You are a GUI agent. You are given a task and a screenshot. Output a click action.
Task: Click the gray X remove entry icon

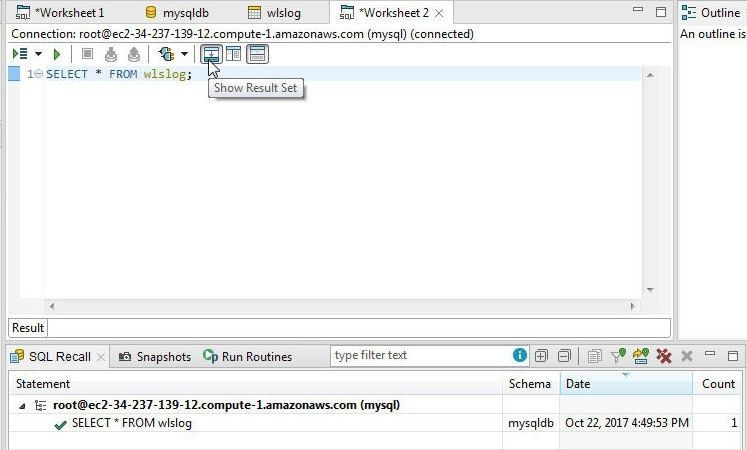686,356
